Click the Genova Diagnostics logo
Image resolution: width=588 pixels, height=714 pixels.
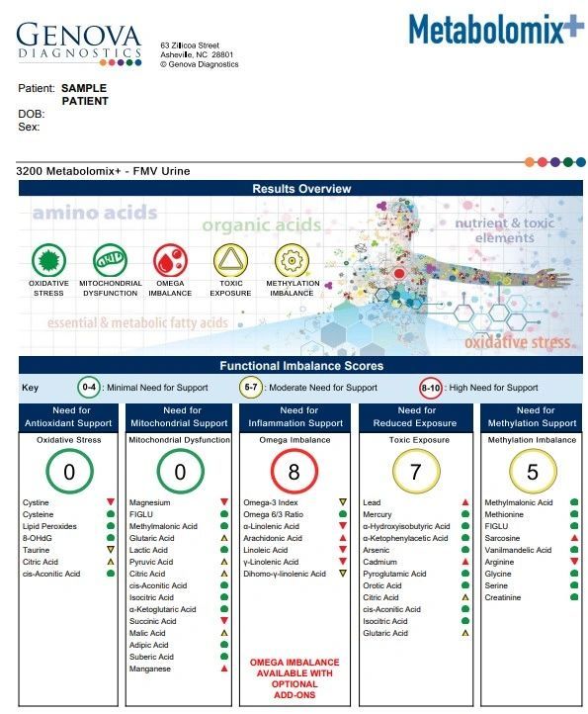coord(79,45)
